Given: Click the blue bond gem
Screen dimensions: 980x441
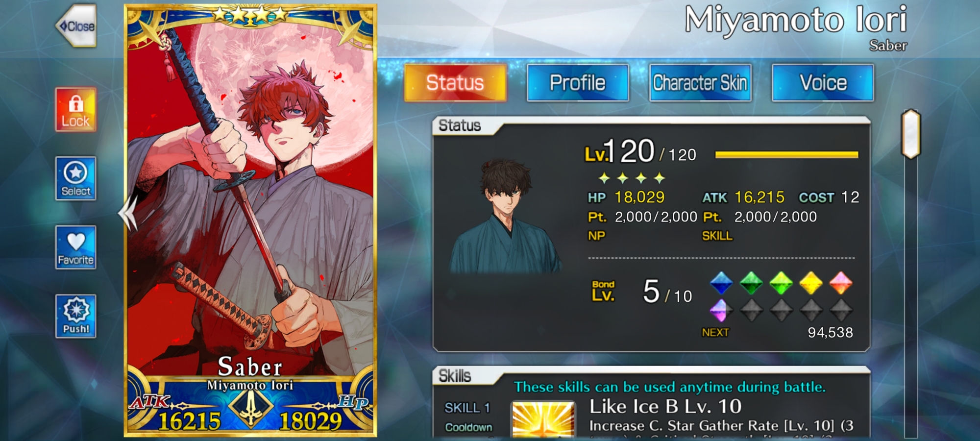Looking at the screenshot, I should (x=721, y=283).
